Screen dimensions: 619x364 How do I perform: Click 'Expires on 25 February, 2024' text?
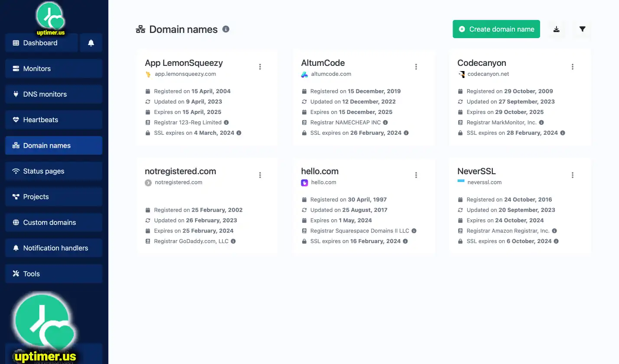(x=194, y=231)
